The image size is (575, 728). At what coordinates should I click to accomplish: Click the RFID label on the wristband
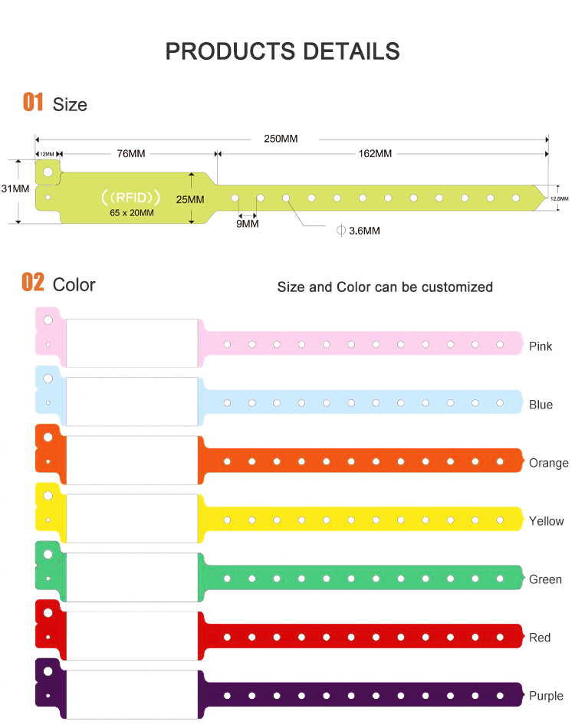coord(131,196)
